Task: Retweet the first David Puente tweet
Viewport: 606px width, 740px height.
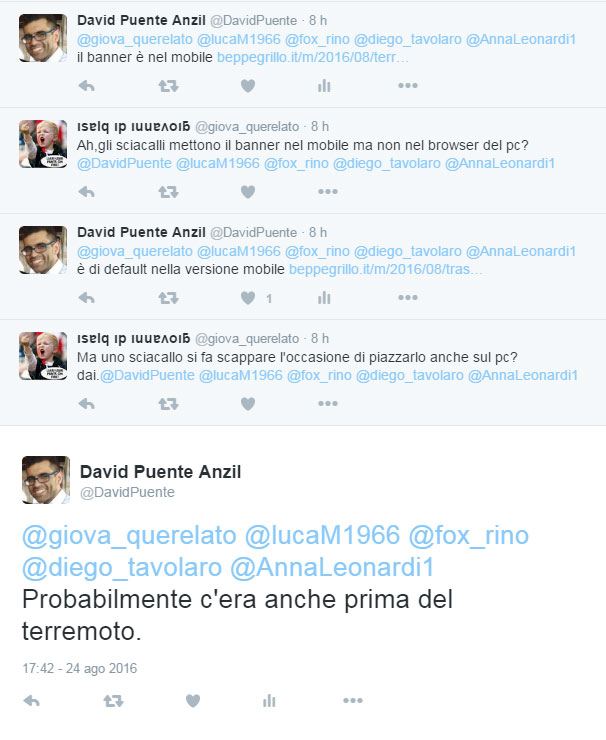Action: click(168, 86)
